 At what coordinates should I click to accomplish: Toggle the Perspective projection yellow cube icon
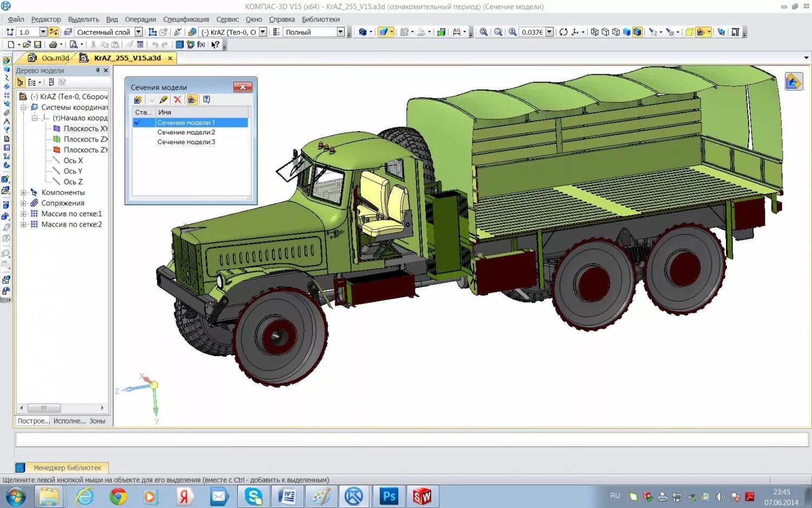coord(689,32)
